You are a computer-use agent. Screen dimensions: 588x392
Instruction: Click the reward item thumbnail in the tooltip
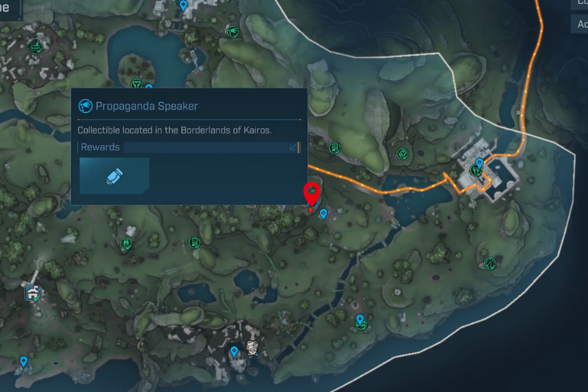tap(114, 176)
